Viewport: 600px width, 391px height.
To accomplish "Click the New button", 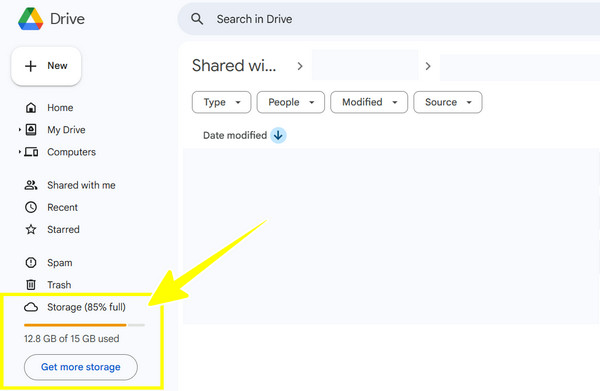I will [46, 66].
